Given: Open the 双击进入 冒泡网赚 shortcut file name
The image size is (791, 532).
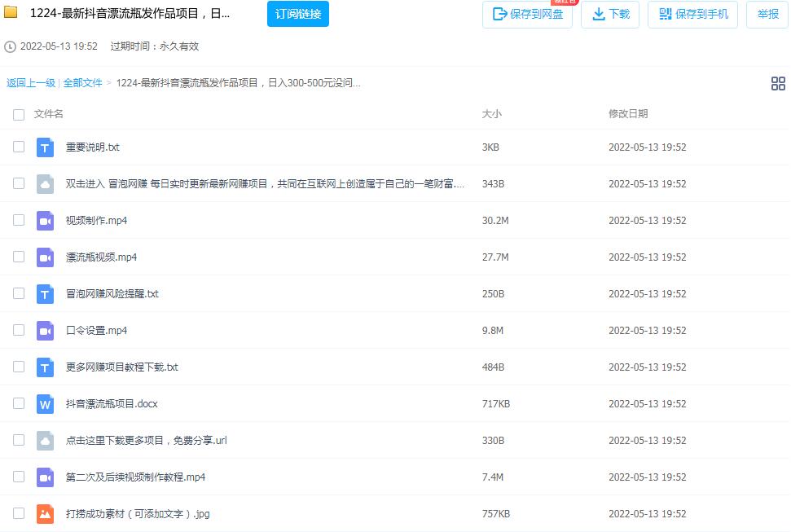Looking at the screenshot, I should coord(265,184).
